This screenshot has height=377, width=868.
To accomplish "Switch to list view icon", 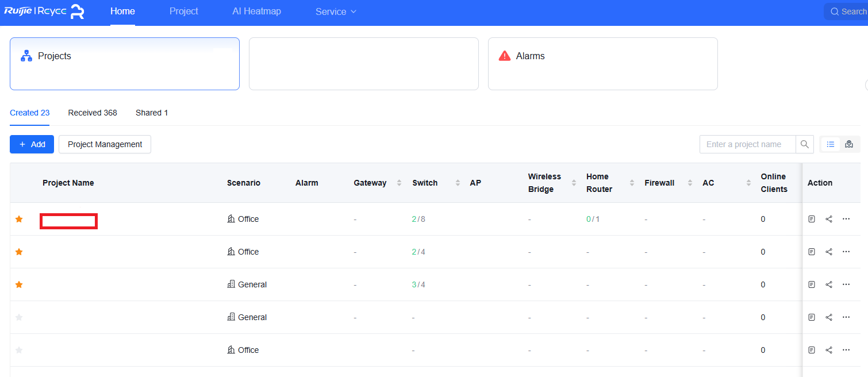I will [831, 144].
